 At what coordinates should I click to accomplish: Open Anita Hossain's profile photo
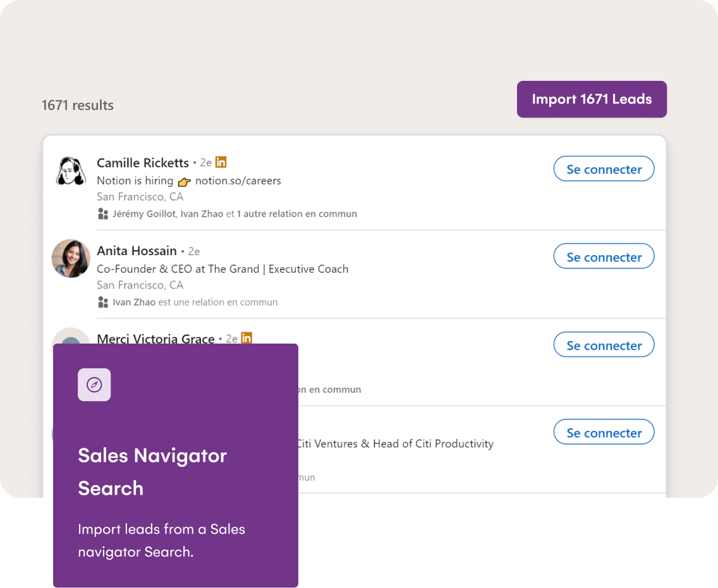71,258
